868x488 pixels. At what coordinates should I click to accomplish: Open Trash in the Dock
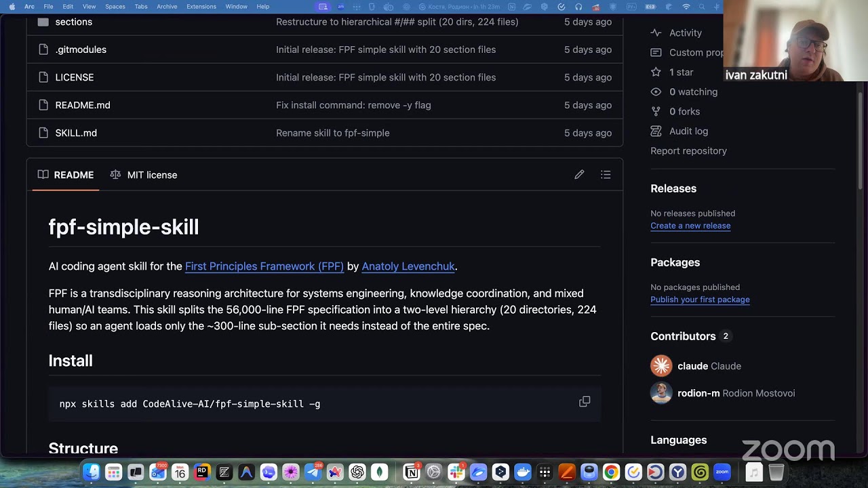[x=776, y=472]
